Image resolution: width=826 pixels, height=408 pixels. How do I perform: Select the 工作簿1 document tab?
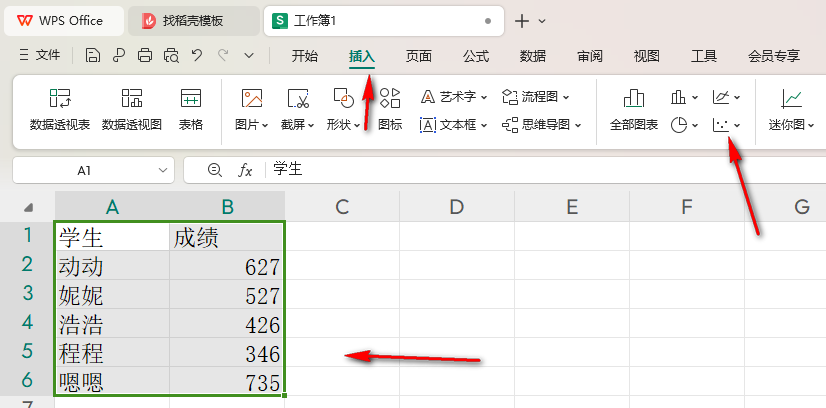(x=384, y=21)
